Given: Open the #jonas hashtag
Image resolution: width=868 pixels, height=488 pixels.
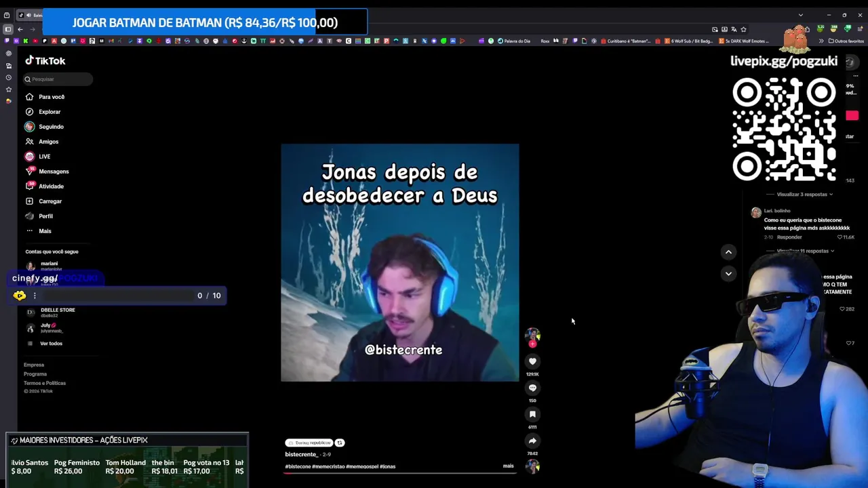Looking at the screenshot, I should click(387, 466).
